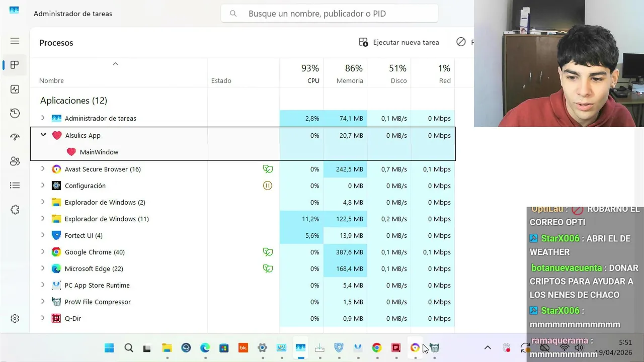Click the search magnifier icon in search box
This screenshot has width=644, height=362.
(x=233, y=14)
